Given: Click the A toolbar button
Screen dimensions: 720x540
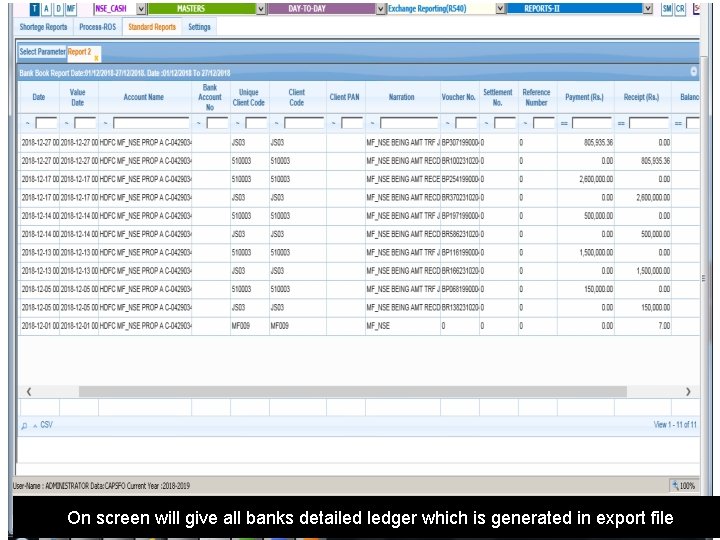Looking at the screenshot, I should tap(46, 9).
